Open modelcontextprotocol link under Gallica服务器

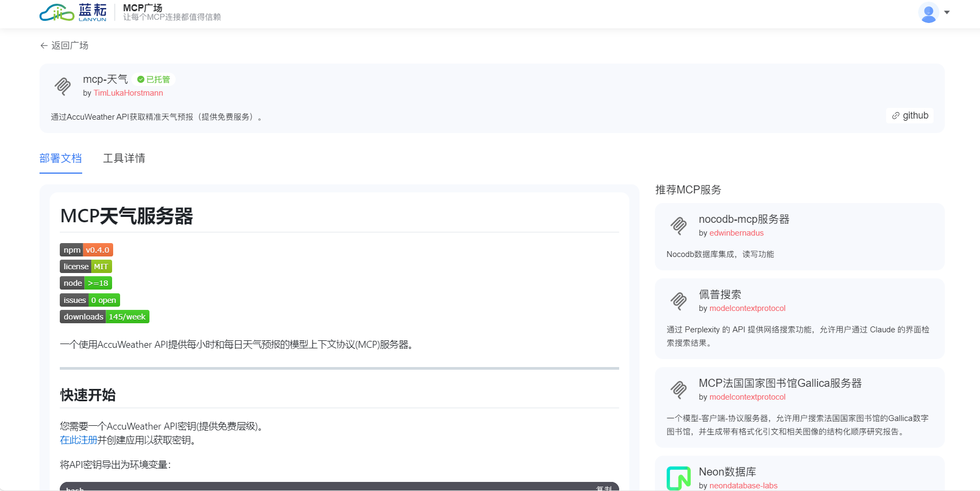point(747,397)
